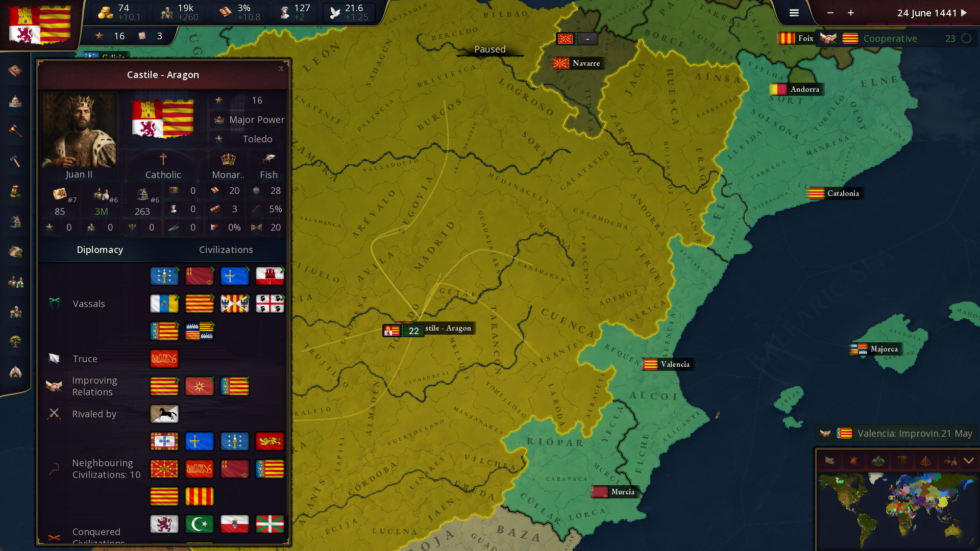Increase game speed with plus button

pos(851,13)
